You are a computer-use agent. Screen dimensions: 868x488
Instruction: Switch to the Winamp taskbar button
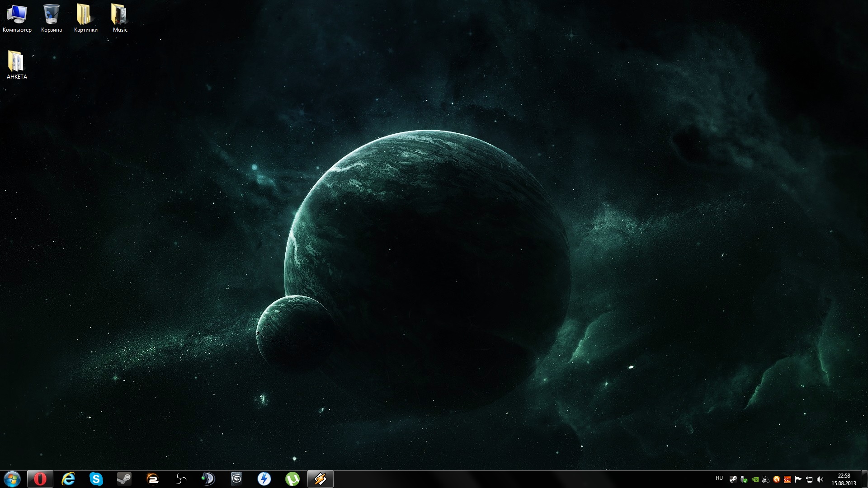point(321,479)
